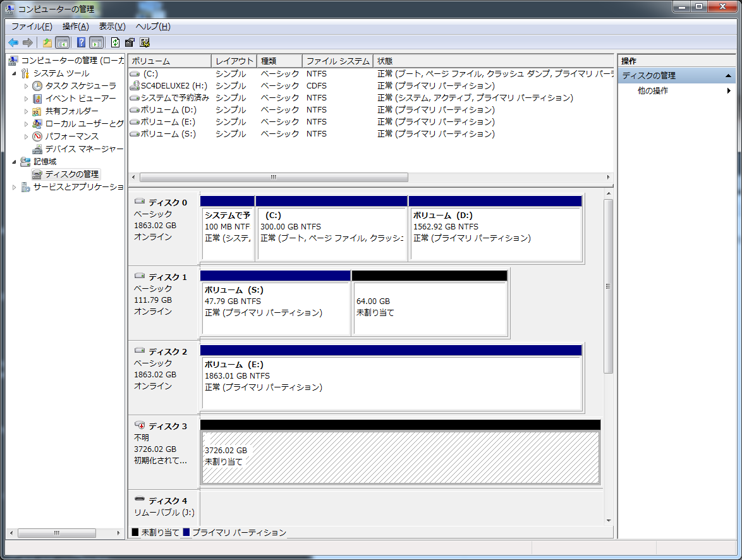
Task: Open Help via the question mark icon
Action: coord(81,43)
